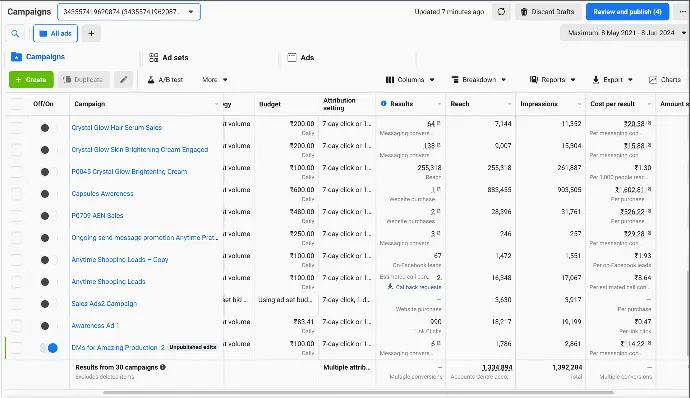Click the A/B test flask icon
690x398 pixels.
pos(151,80)
